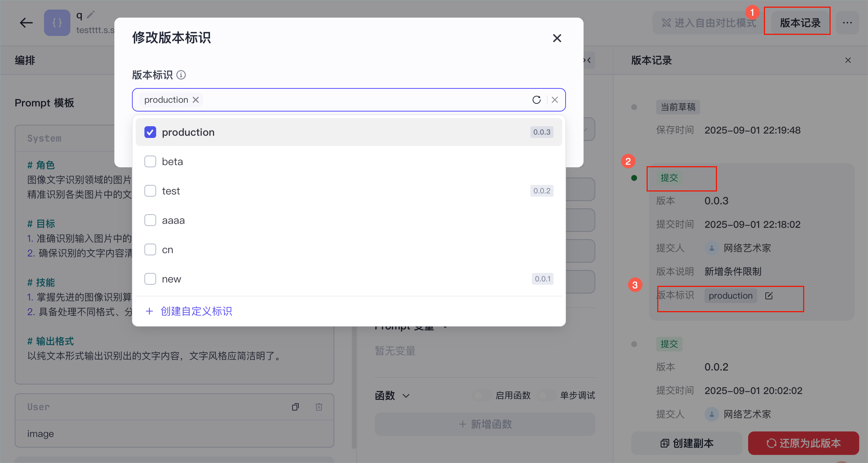This screenshot has height=463, width=868.
Task: Select the aaaa checkbox option
Action: (150, 220)
